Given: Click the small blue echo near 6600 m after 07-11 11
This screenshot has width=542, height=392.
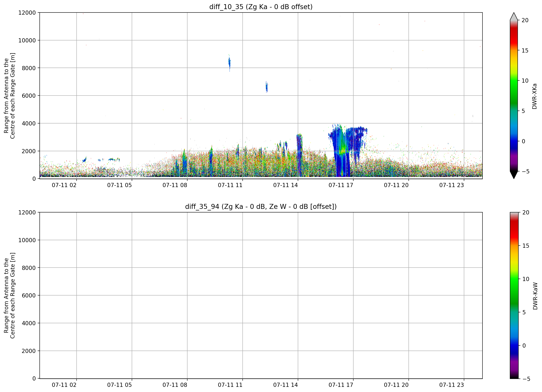Looking at the screenshot, I should (x=267, y=87).
